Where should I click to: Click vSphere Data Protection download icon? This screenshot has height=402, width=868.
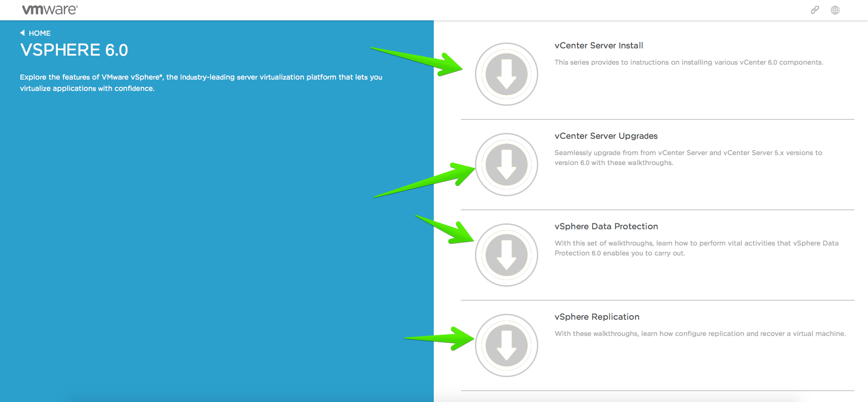506,255
